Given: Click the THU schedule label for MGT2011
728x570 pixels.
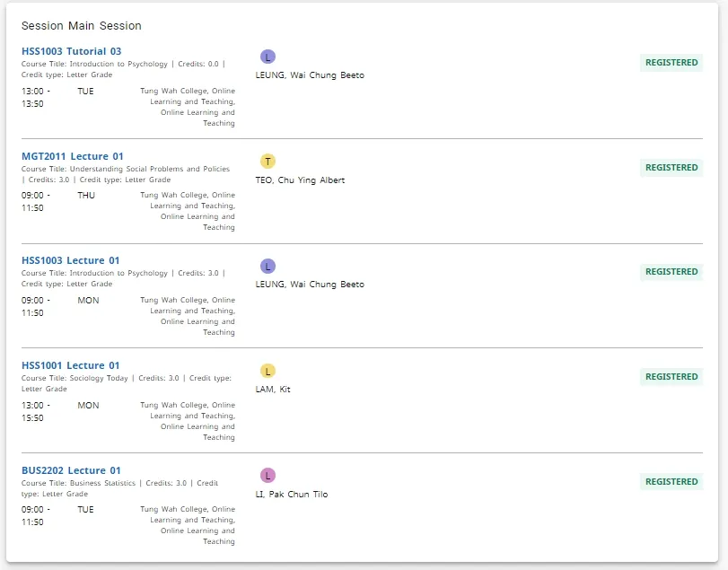Looking at the screenshot, I should click(85, 195).
